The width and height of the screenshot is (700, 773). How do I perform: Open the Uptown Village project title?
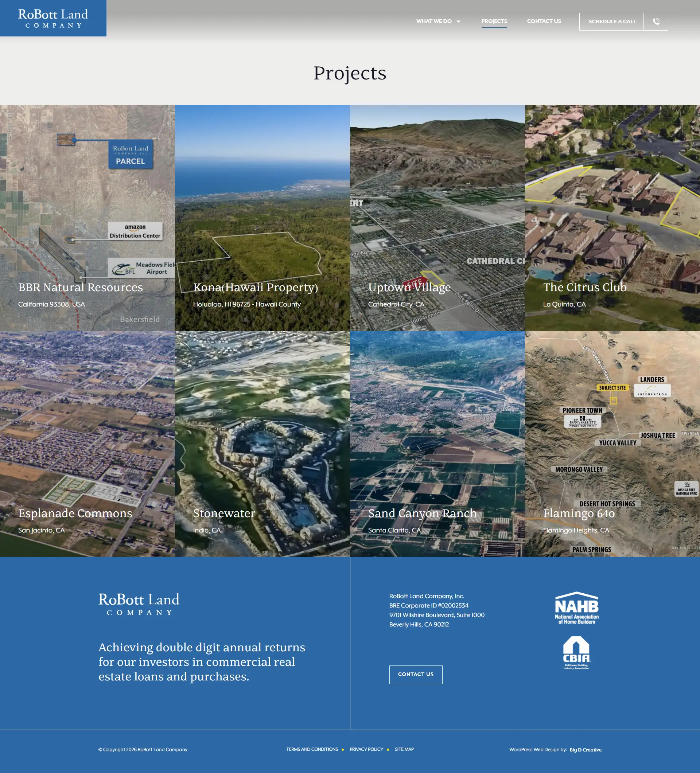click(x=409, y=287)
